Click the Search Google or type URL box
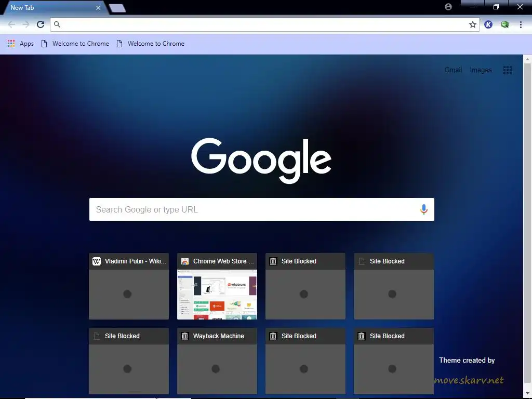The width and height of the screenshot is (532, 399). [x=262, y=209]
